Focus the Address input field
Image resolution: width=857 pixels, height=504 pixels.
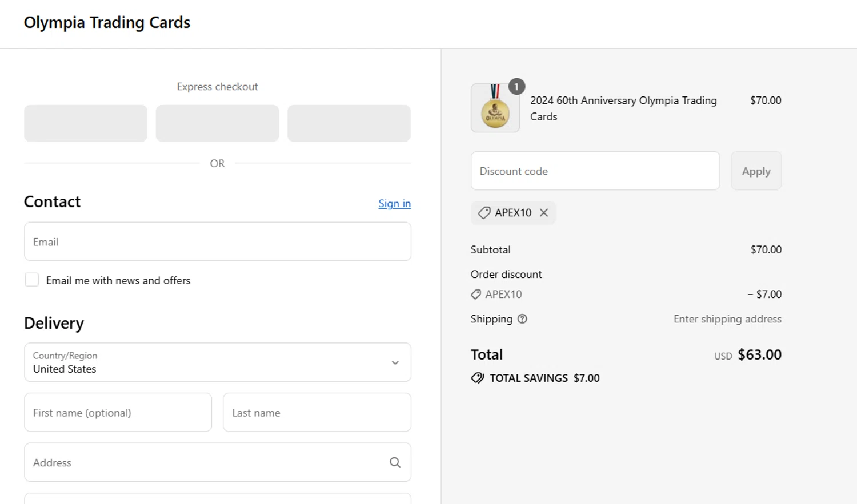[x=218, y=462]
